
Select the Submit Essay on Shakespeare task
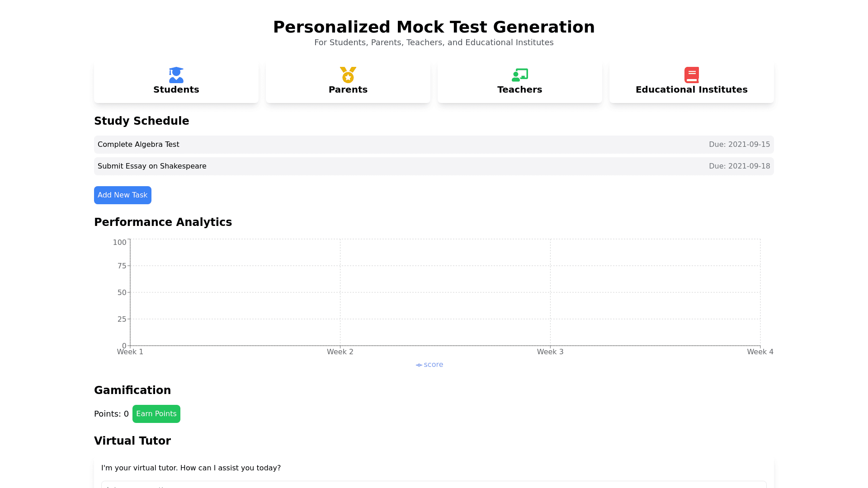[152, 166]
